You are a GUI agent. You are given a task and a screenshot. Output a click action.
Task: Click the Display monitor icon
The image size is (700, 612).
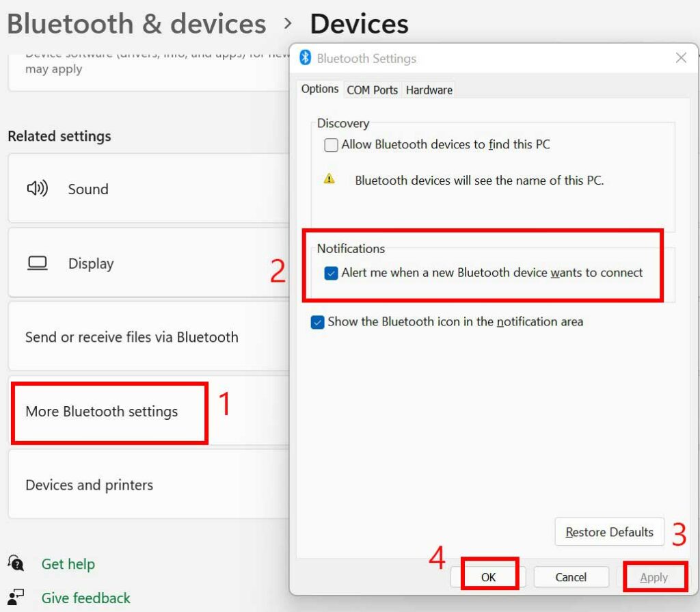(37, 263)
